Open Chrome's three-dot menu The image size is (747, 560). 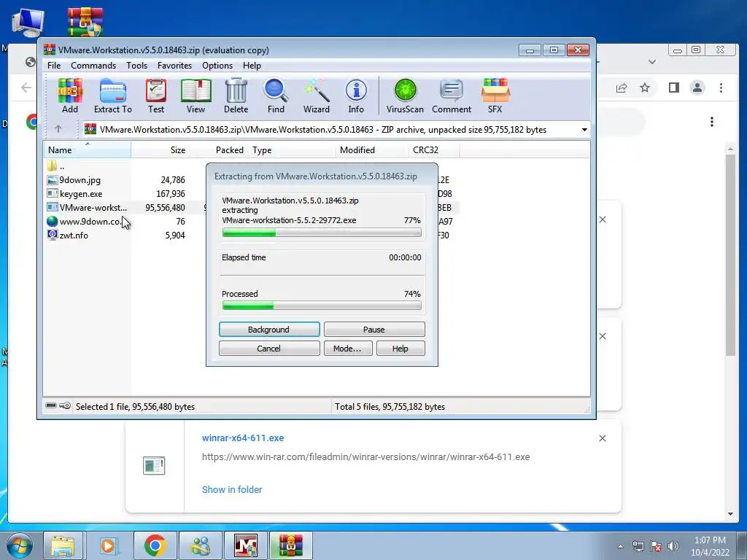(x=721, y=87)
